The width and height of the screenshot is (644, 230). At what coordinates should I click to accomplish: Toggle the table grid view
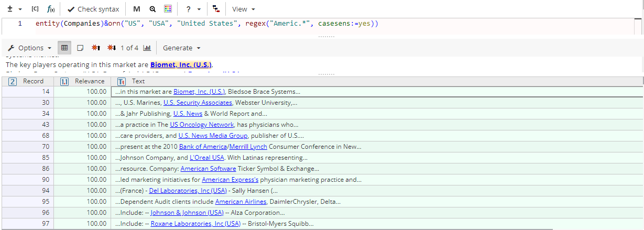click(x=64, y=48)
